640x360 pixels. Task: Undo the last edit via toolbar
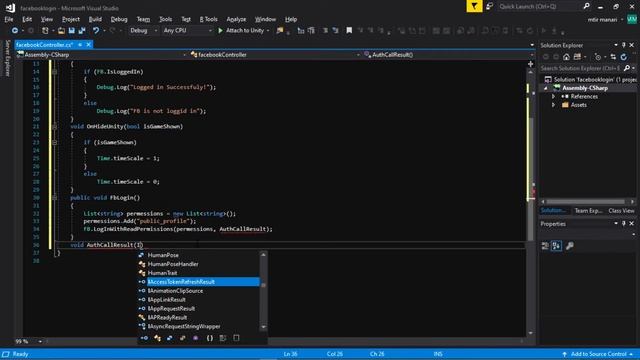coord(96,31)
